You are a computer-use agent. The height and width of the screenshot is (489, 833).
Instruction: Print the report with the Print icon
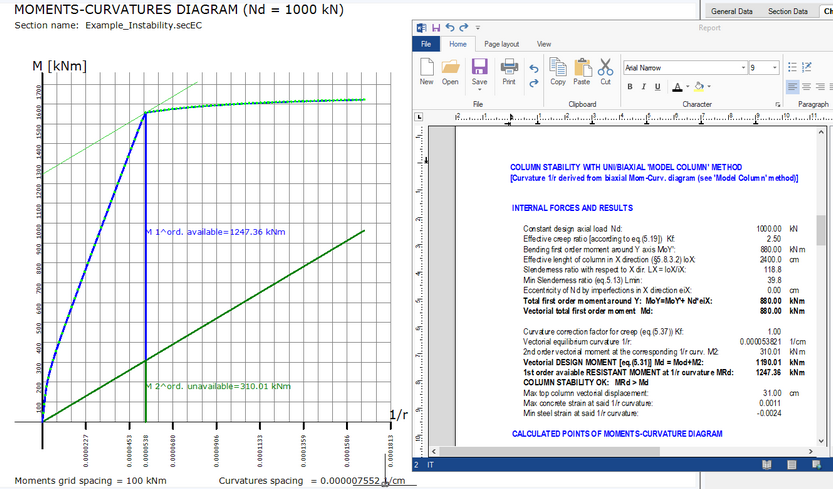(509, 68)
